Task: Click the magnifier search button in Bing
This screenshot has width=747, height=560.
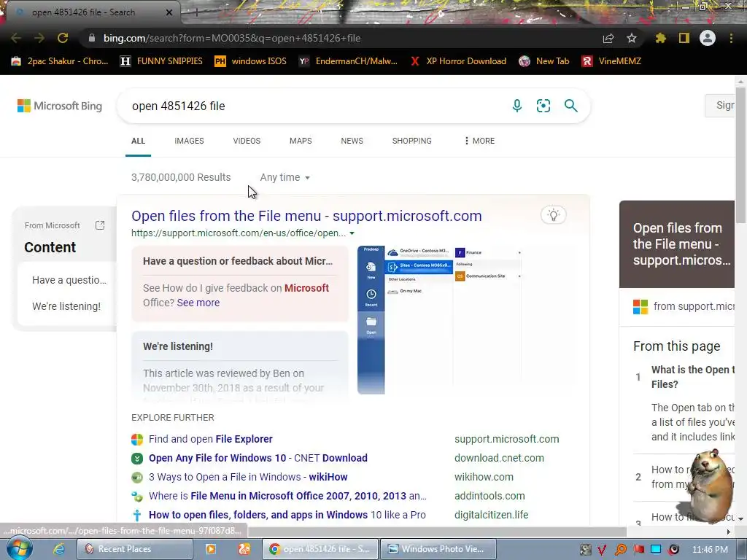Action: click(570, 106)
